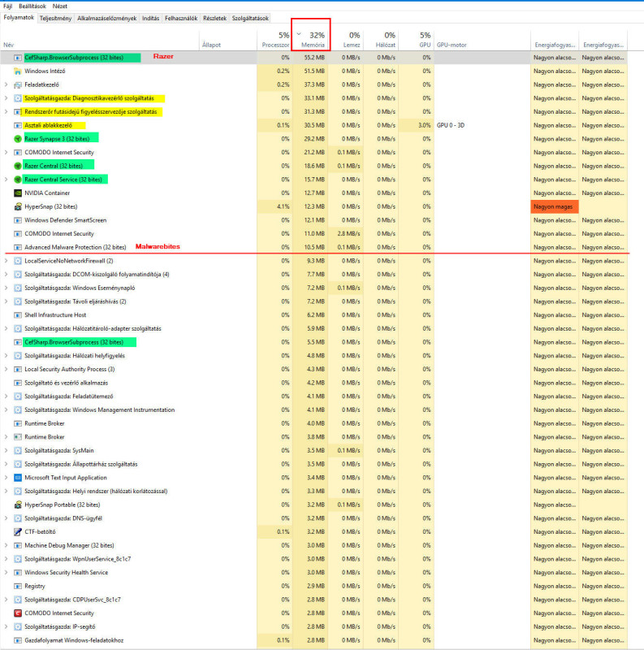Click the Szolgáltató és vezérlő alkalmazás icon

click(17, 383)
